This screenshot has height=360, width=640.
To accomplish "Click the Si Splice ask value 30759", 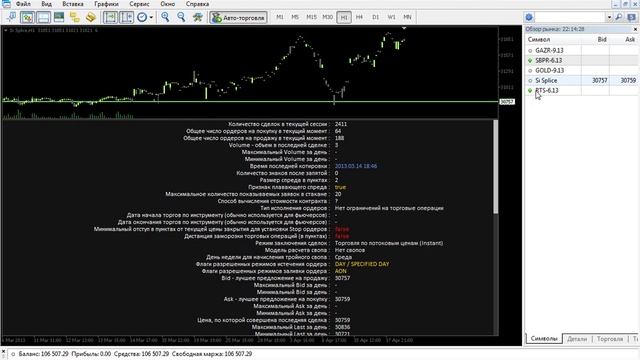I will pyautogui.click(x=628, y=81).
